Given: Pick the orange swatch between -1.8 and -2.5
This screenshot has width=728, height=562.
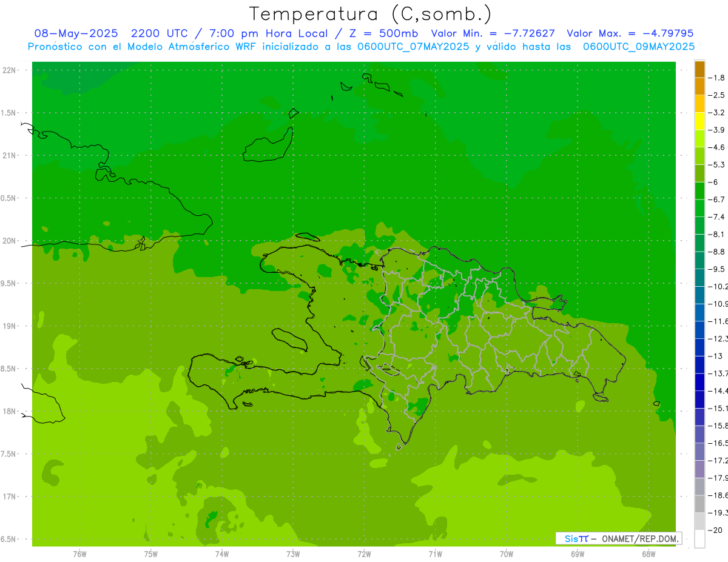Looking at the screenshot, I should (x=699, y=87).
